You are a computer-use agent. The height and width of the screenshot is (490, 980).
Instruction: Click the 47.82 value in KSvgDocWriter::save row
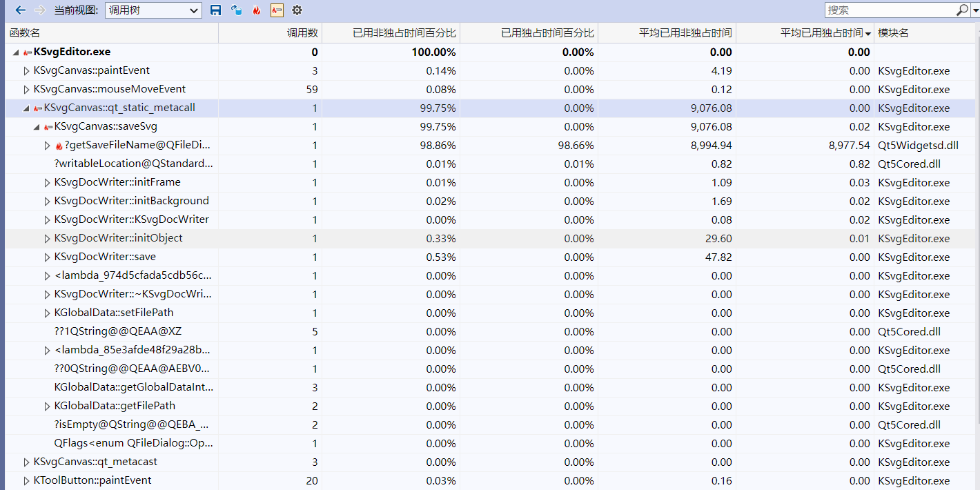click(718, 257)
